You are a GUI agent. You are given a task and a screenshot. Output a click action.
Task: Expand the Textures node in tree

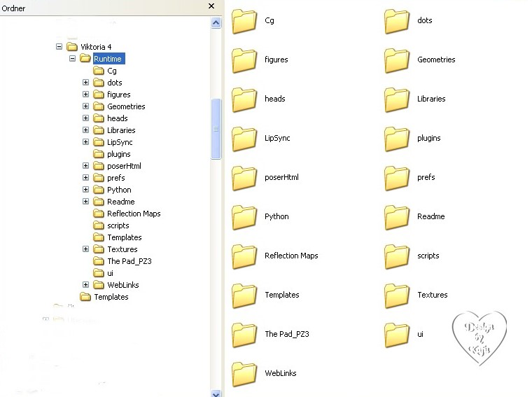coord(85,249)
